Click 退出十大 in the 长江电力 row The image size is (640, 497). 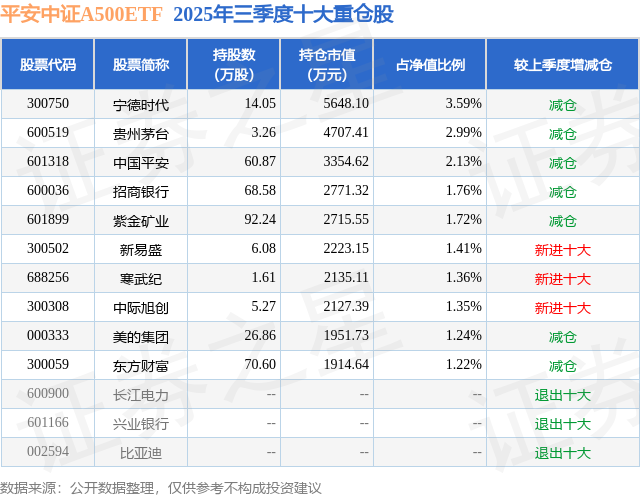click(x=563, y=395)
